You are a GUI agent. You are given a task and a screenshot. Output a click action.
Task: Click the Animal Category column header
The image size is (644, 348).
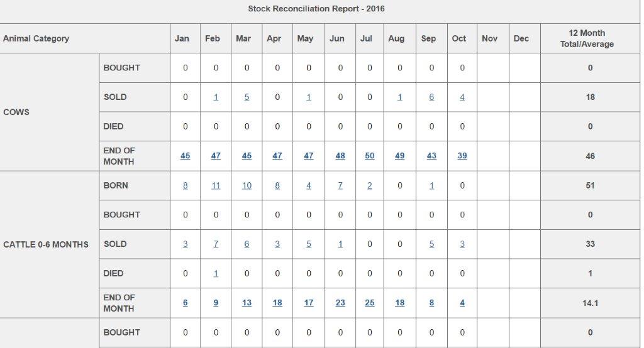pos(36,39)
